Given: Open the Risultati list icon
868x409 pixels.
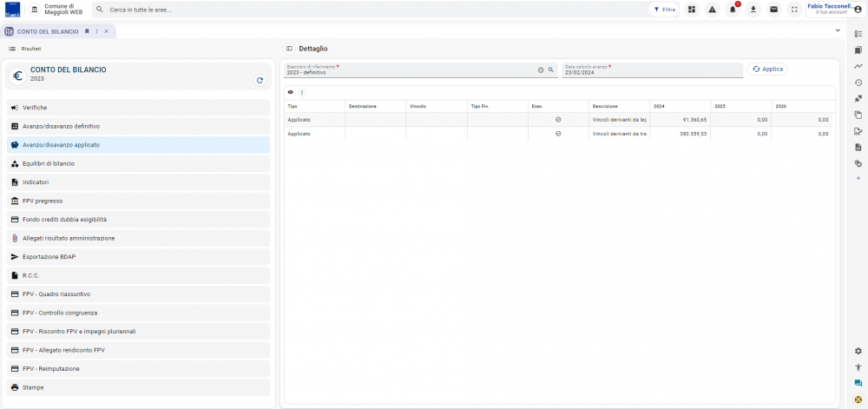Looking at the screenshot, I should pyautogui.click(x=12, y=49).
